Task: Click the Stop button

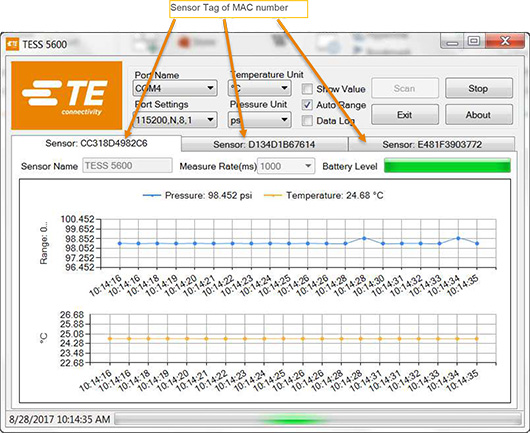Action: coord(479,88)
